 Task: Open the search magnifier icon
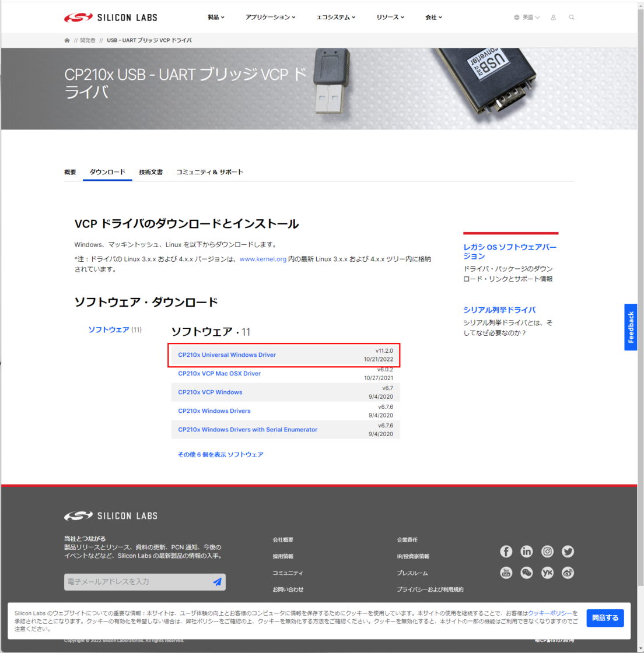[x=572, y=17]
